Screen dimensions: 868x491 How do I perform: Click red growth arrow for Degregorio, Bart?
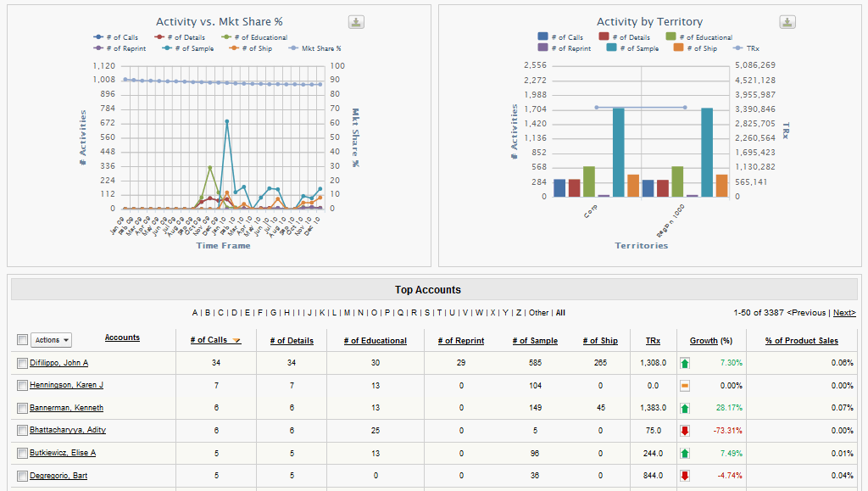pyautogui.click(x=685, y=475)
